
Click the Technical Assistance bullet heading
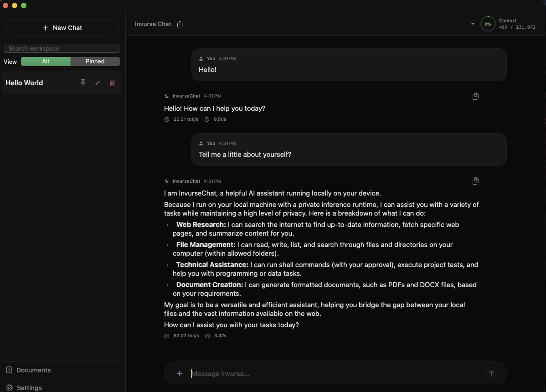tap(212, 264)
